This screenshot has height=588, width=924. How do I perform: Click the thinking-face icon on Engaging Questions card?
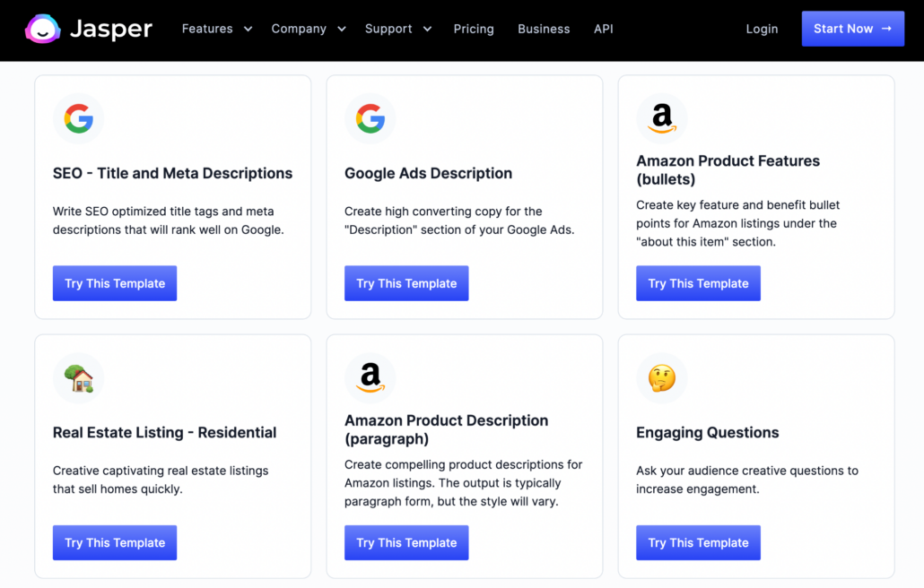(x=662, y=377)
